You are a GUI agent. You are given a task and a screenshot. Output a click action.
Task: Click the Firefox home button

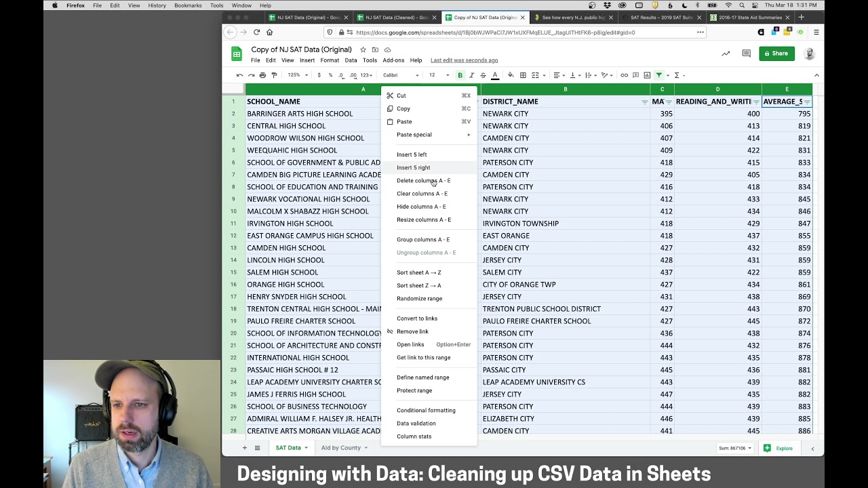pos(269,32)
